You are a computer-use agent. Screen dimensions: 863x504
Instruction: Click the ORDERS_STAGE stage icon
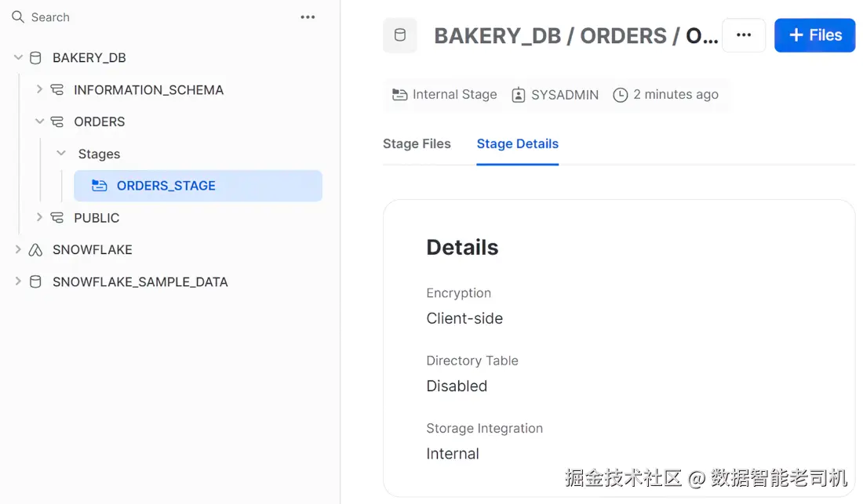[99, 186]
